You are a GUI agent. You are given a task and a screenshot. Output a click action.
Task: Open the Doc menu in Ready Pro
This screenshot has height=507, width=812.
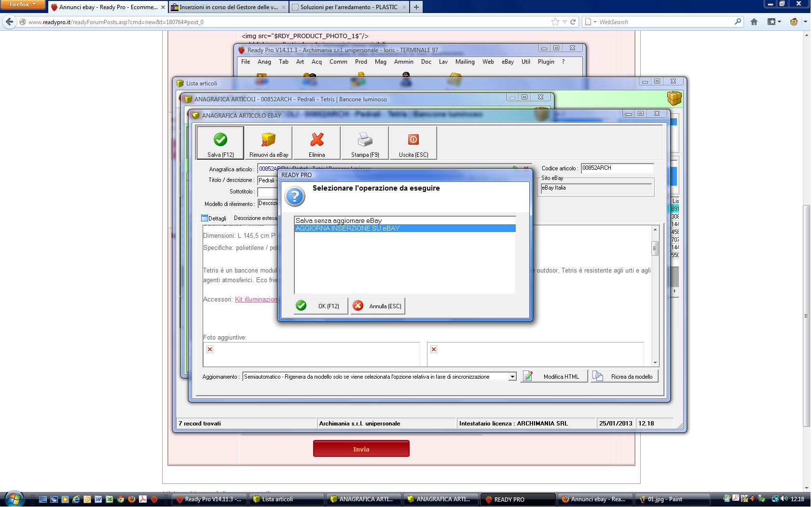[x=426, y=62]
